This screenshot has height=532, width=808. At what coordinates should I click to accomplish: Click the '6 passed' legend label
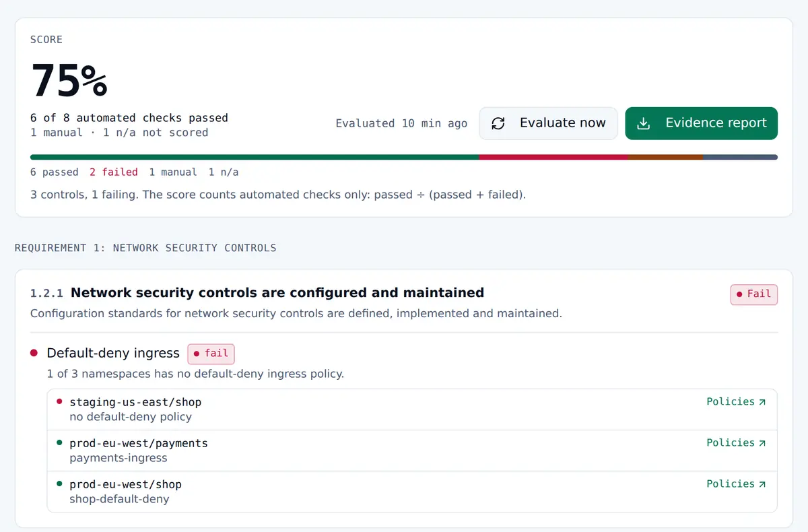point(55,172)
